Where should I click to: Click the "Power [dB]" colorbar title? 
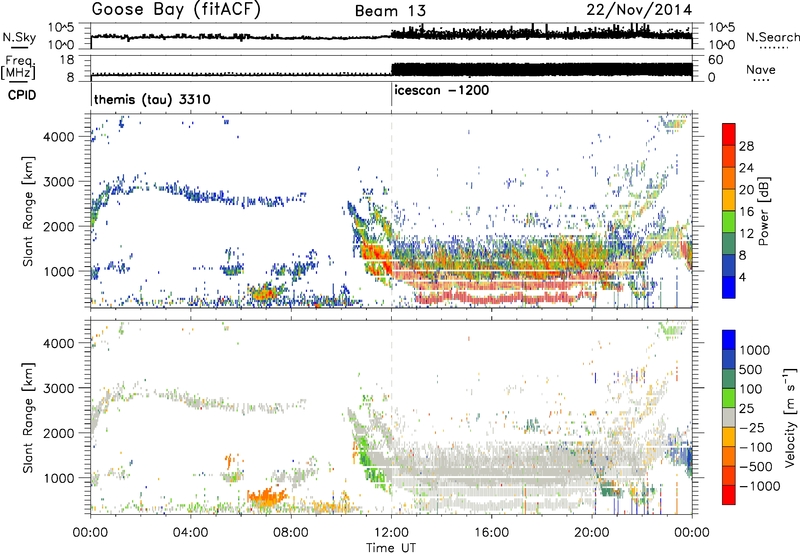[x=763, y=211]
